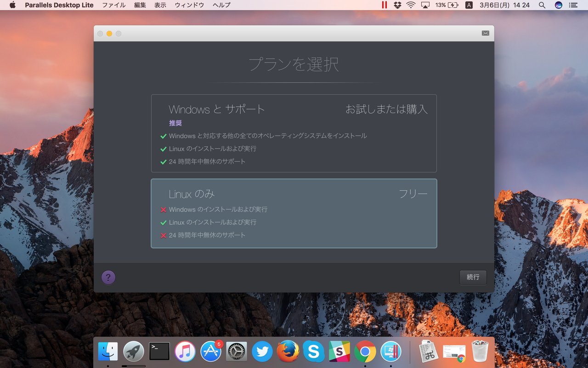This screenshot has width=588, height=368.
Task: Select the Windows と サポート plan
Action: 294,133
